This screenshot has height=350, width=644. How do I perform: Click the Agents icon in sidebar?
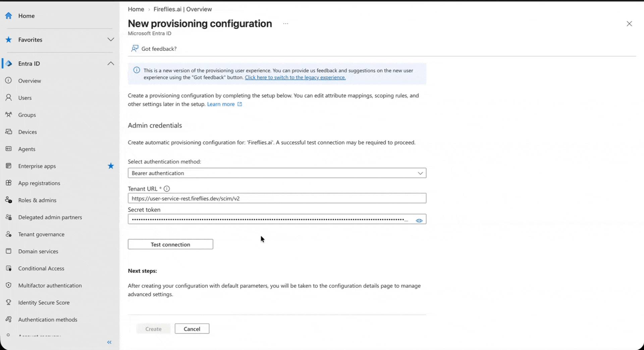pyautogui.click(x=9, y=149)
